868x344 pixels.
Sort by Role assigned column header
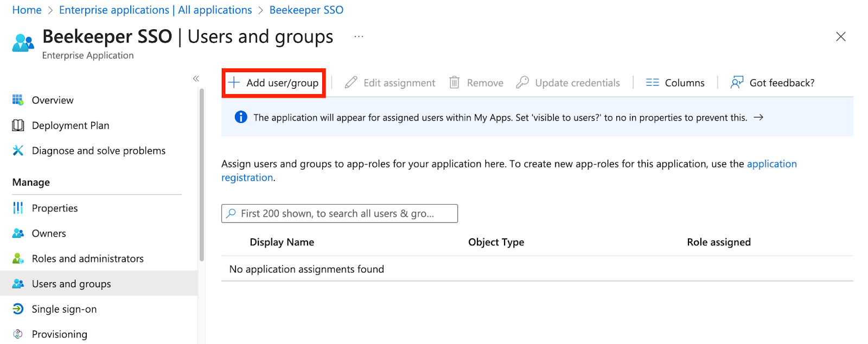[x=719, y=242]
